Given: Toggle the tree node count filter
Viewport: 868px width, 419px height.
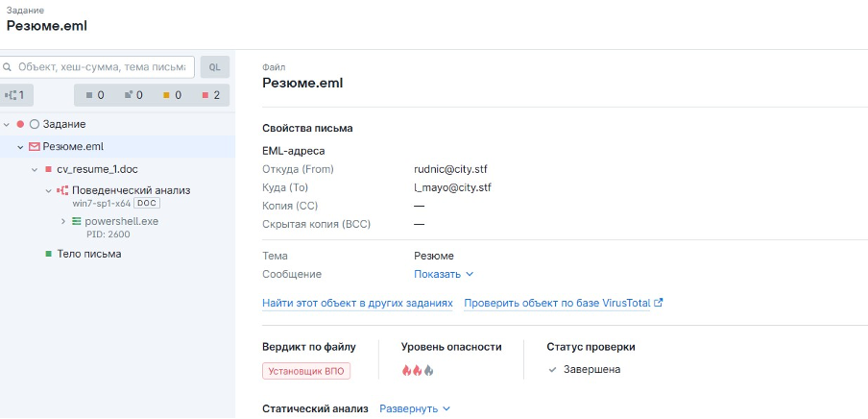Looking at the screenshot, I should [x=15, y=95].
